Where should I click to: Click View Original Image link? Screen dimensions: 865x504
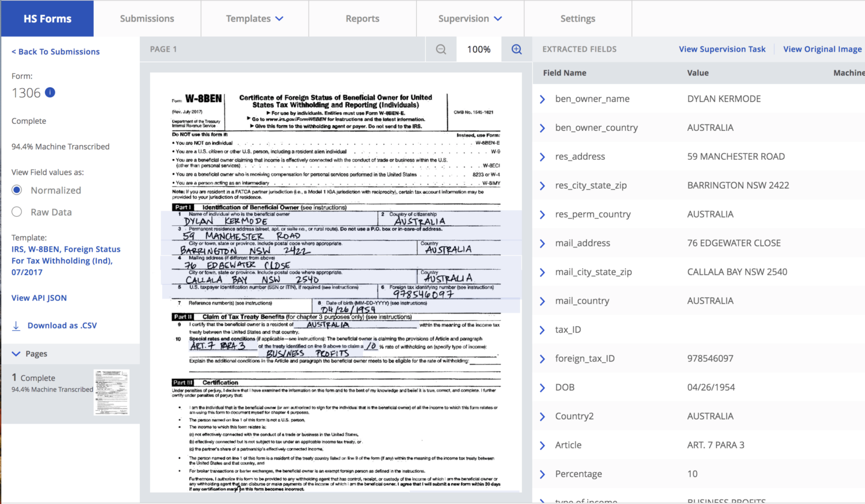(x=822, y=49)
